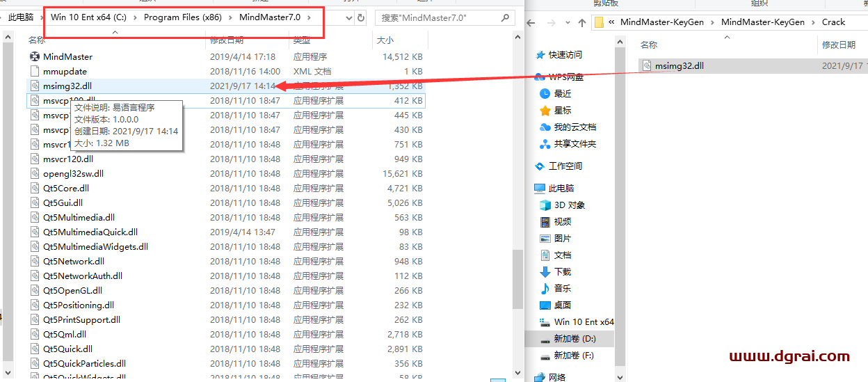Click the 共享文件夹 icon in the sidebar
Screen dimensions: 868x382
[x=545, y=143]
